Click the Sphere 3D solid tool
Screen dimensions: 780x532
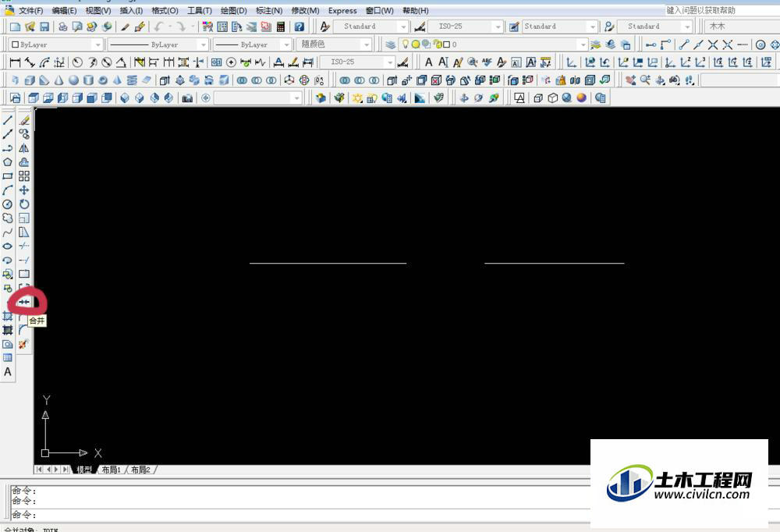pos(73,80)
